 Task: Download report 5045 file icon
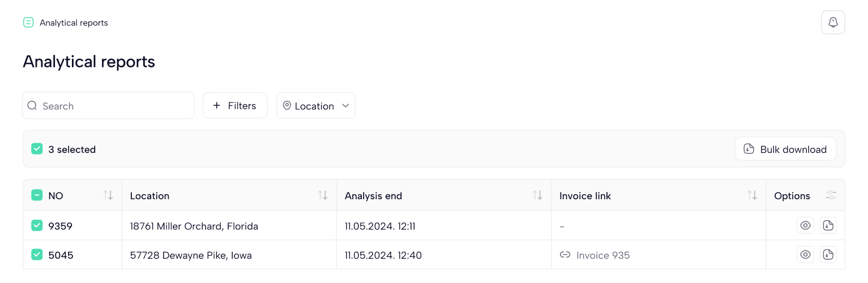(828, 255)
